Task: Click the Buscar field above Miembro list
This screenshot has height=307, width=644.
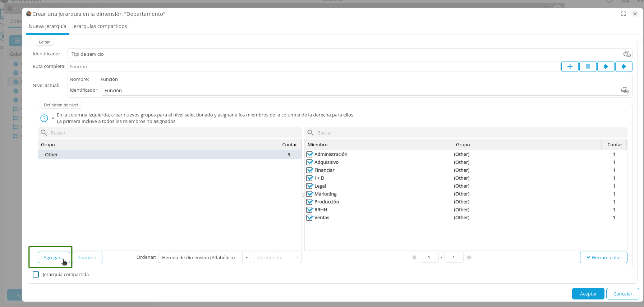Action: point(467,133)
